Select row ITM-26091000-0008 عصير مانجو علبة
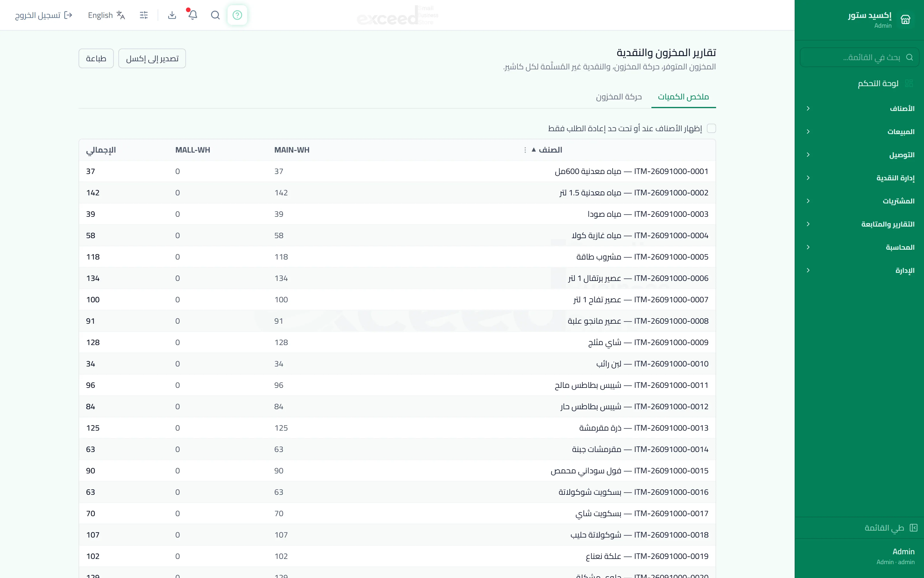The image size is (924, 578). [397, 321]
